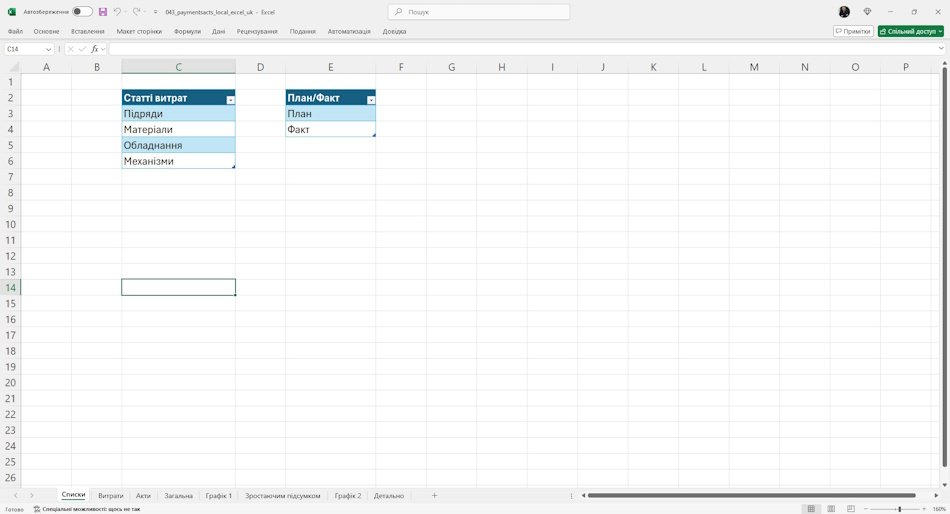The width and height of the screenshot is (950, 514).
Task: Select column E header
Action: point(330,67)
